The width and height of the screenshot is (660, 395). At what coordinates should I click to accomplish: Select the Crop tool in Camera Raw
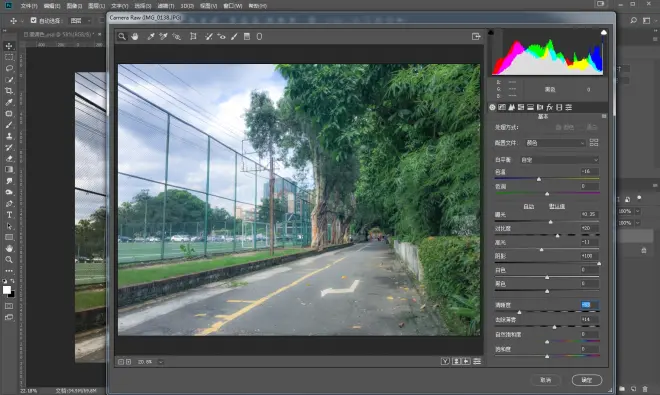193,37
